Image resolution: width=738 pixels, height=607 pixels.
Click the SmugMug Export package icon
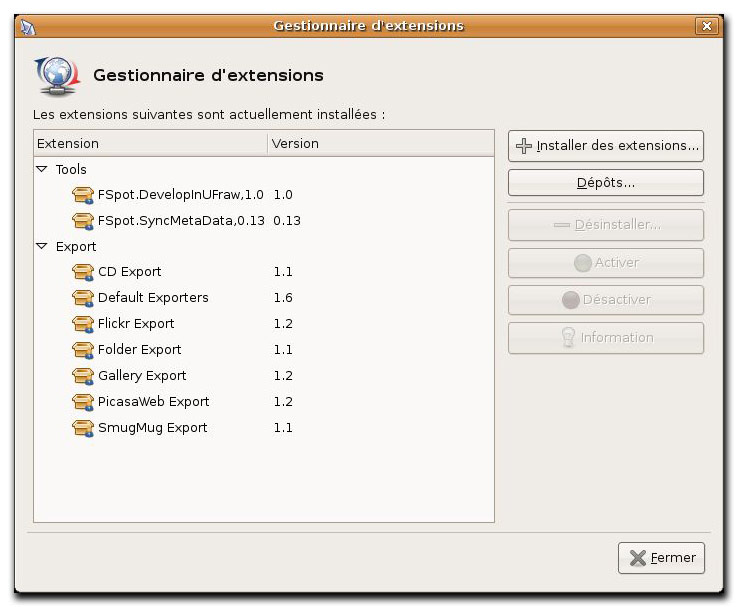(x=83, y=428)
